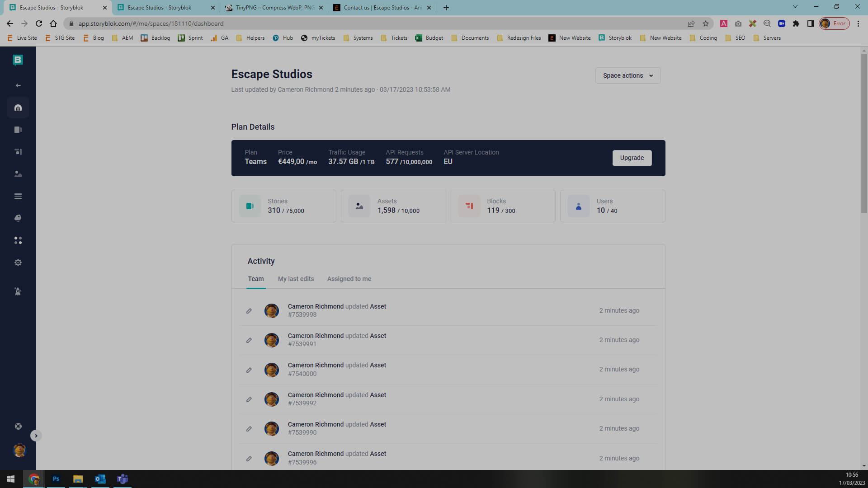Open Photoshop from Windows taskbar
Screen dimensions: 868x488
56,479
